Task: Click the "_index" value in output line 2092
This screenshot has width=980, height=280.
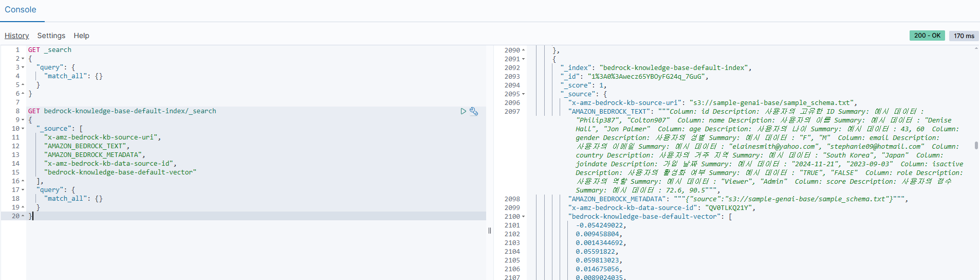Action: (674, 68)
